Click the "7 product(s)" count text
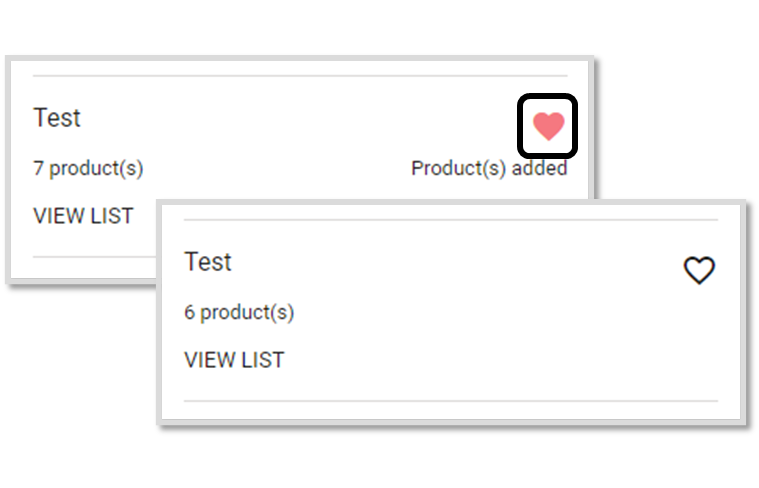The image size is (759, 488). point(88,168)
